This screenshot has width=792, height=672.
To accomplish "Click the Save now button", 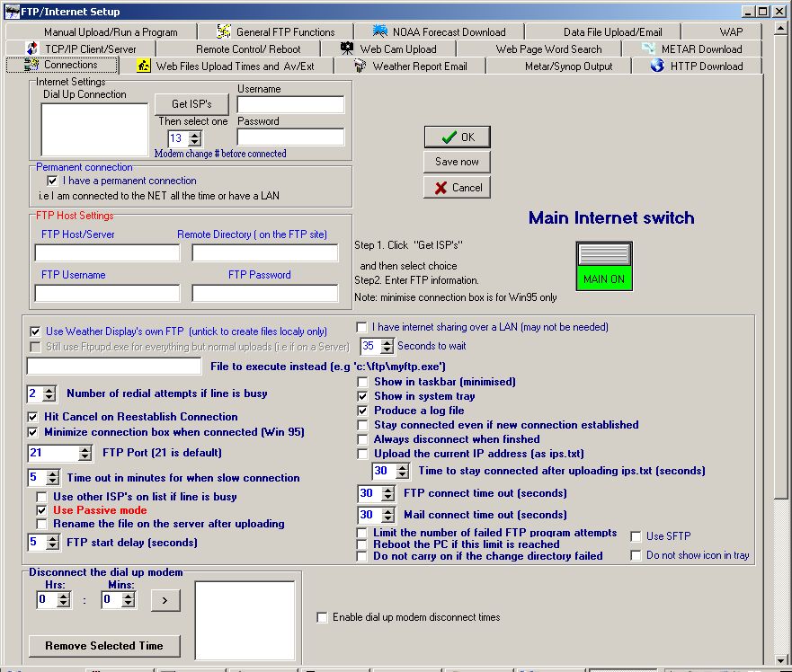I will point(457,162).
